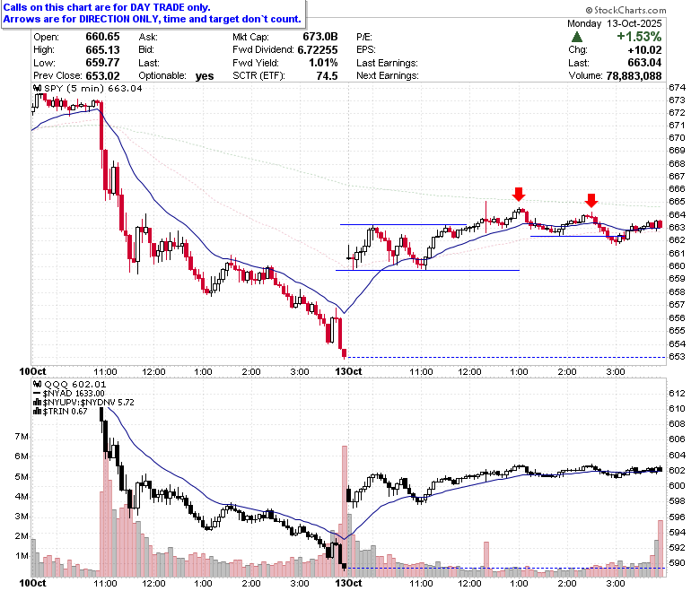Click the SCTR (ETF) 74.5 value
This screenshot has height=591, width=700.
(327, 76)
